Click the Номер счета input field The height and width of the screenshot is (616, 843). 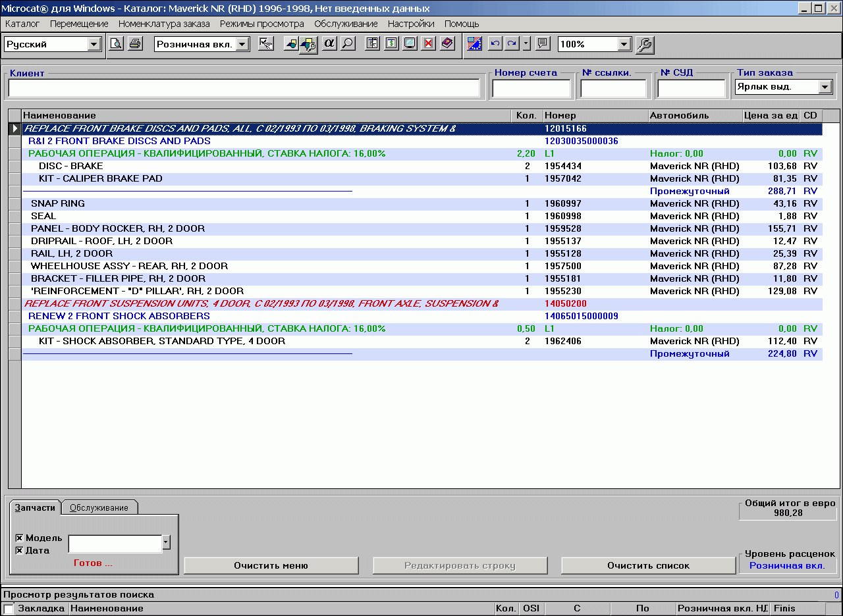point(531,88)
